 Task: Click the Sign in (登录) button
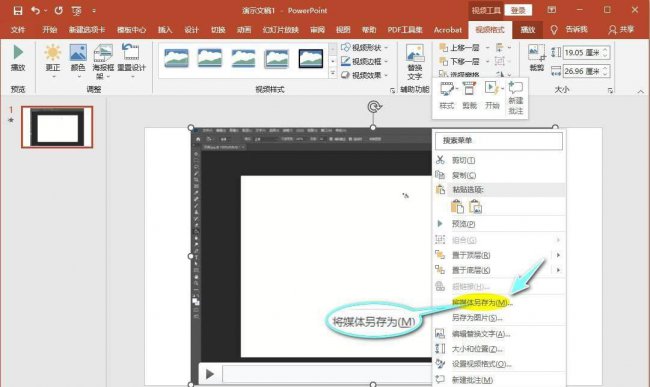(x=518, y=10)
